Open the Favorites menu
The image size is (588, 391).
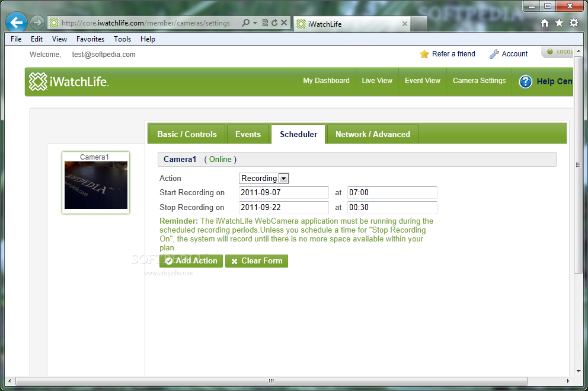(x=90, y=39)
